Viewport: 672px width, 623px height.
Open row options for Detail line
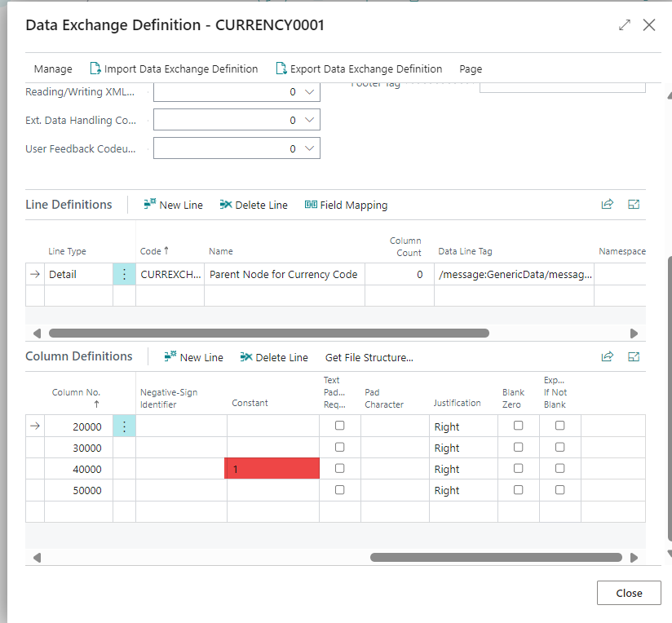click(x=124, y=274)
